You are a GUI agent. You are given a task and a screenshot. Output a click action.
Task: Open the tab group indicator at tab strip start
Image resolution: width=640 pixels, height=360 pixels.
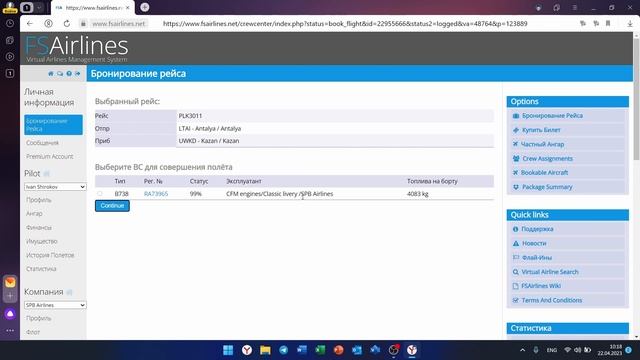click(x=27, y=7)
